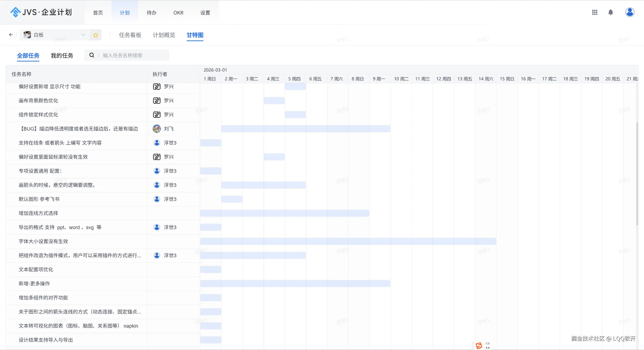Viewport: 644px width, 350px height.
Task: Open the apps grid icon
Action: point(595,12)
